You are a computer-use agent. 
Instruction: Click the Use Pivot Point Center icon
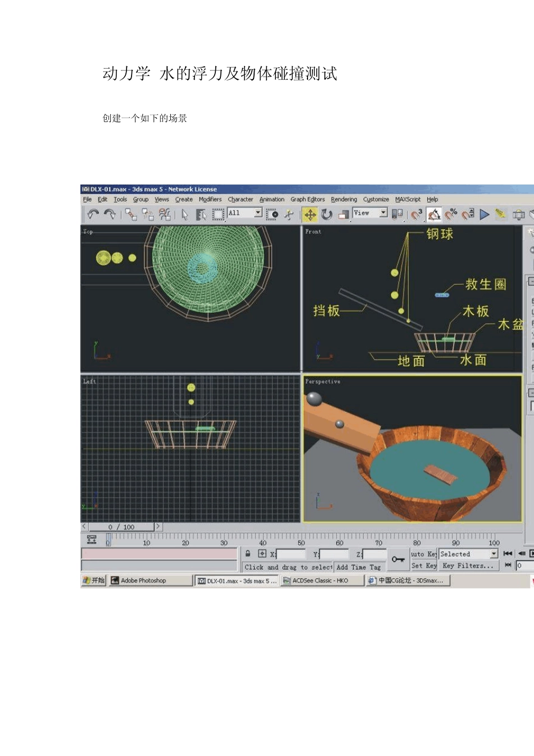(397, 214)
